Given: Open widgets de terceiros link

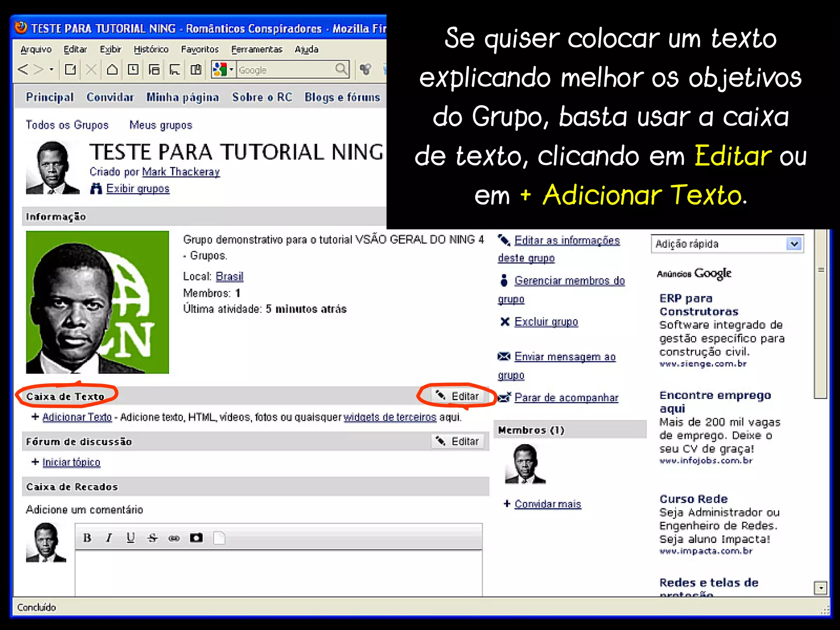Looking at the screenshot, I should pyautogui.click(x=390, y=417).
